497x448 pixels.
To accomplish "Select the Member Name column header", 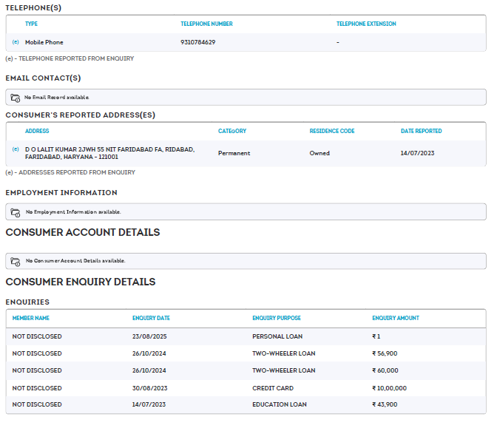I will point(31,318).
